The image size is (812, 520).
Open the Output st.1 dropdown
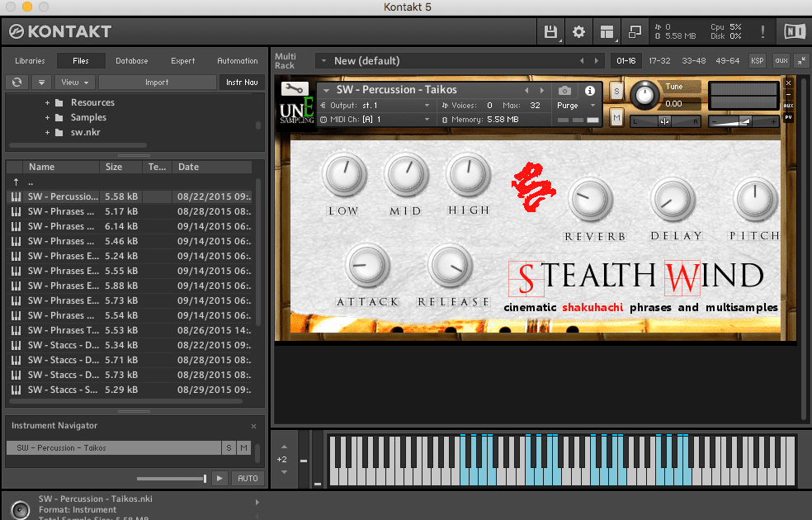click(x=376, y=105)
